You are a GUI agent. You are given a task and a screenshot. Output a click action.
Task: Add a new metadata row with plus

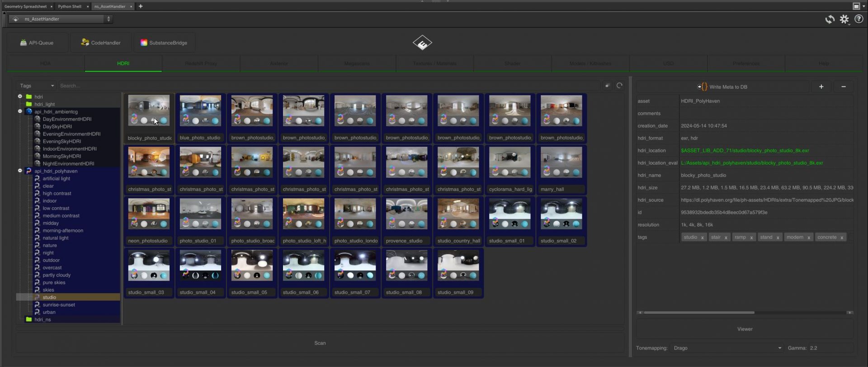pyautogui.click(x=821, y=87)
